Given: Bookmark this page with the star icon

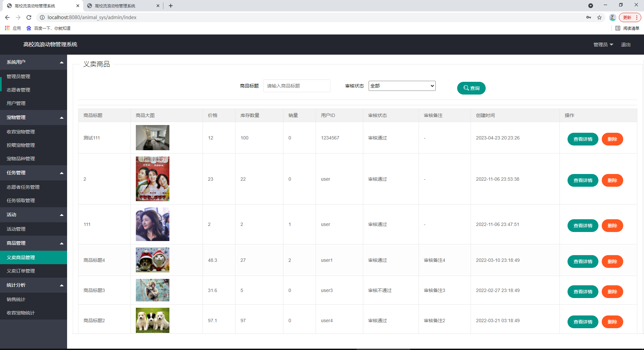Looking at the screenshot, I should tap(599, 17).
